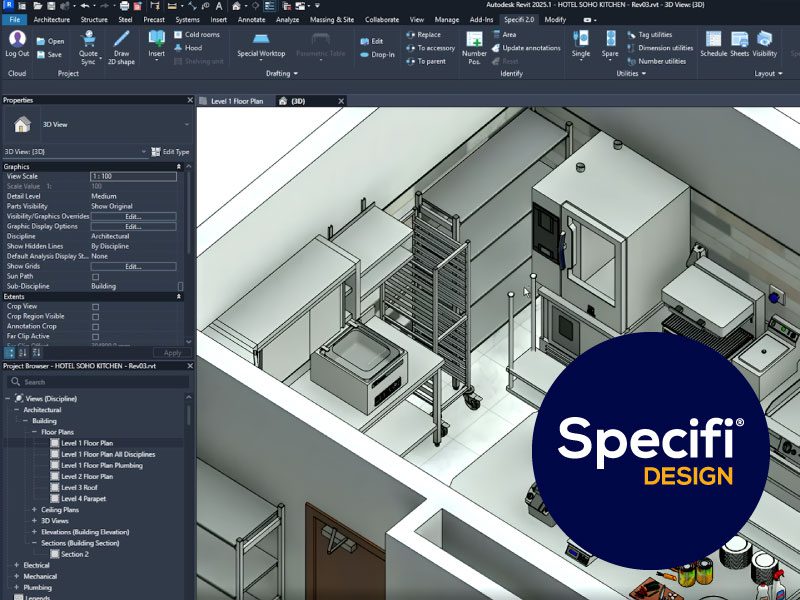Viewport: 800px width, 600px height.
Task: Click the Project Browser search field
Action: click(98, 382)
